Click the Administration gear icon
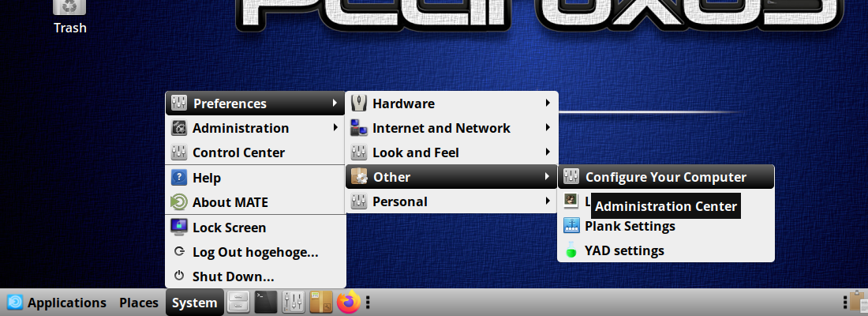Viewport: 868px width, 316px height. point(179,128)
